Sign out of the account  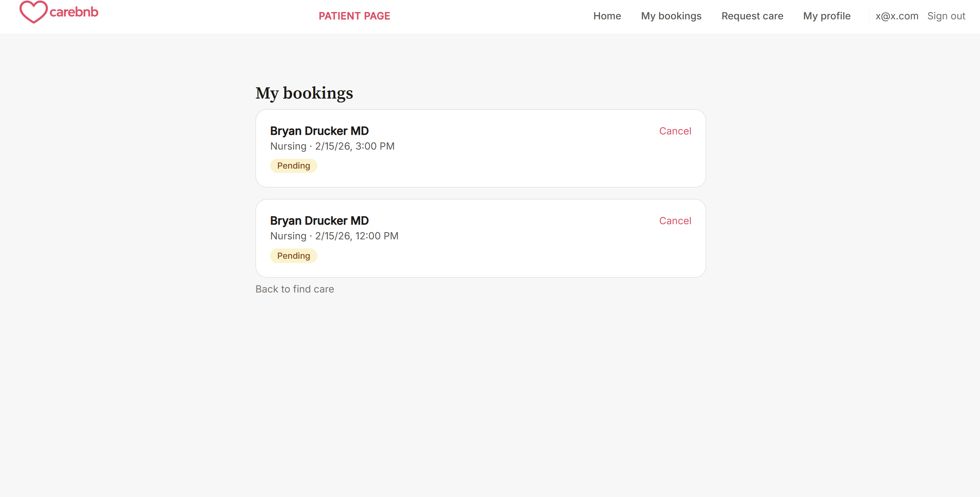tap(946, 16)
